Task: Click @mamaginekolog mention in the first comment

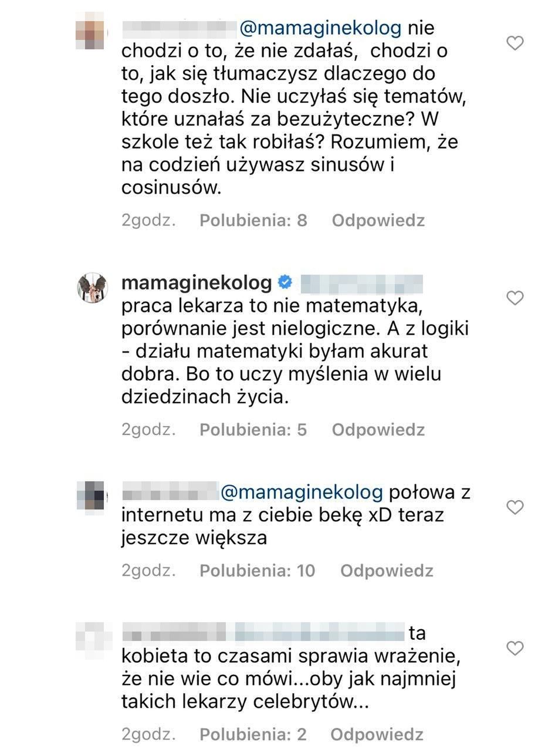Action: (x=321, y=28)
